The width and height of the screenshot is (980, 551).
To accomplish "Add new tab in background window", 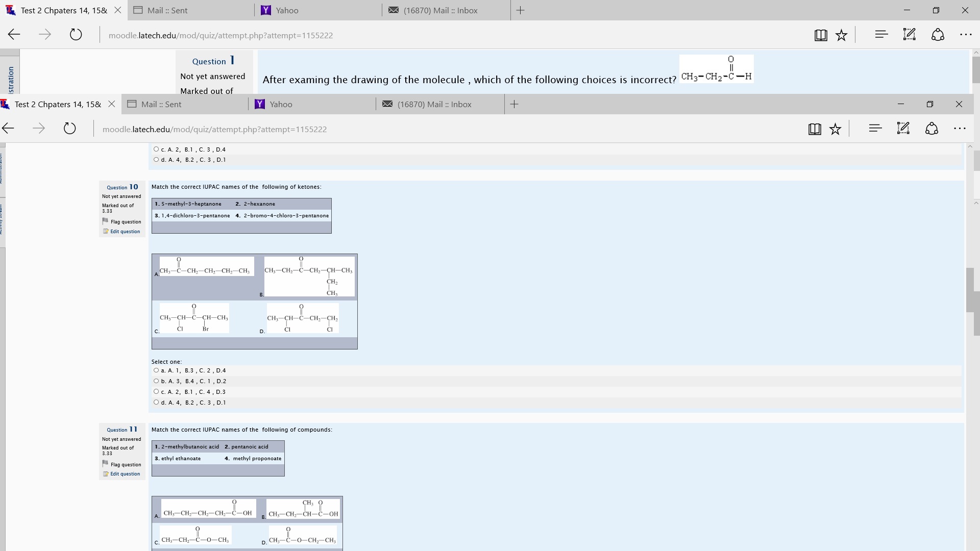I will tap(521, 10).
